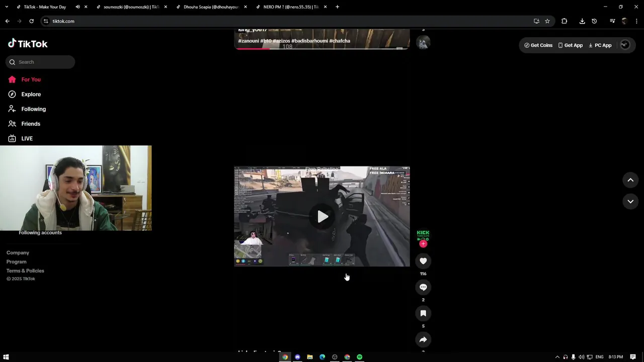This screenshot has height=362, width=644.
Task: Open the Chrome profile avatar
Action: [624, 21]
